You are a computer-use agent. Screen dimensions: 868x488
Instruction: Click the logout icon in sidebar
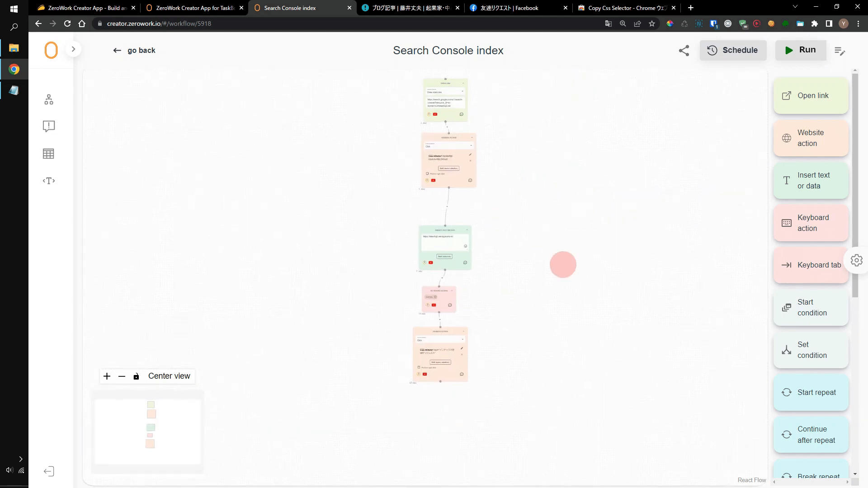coord(49,471)
